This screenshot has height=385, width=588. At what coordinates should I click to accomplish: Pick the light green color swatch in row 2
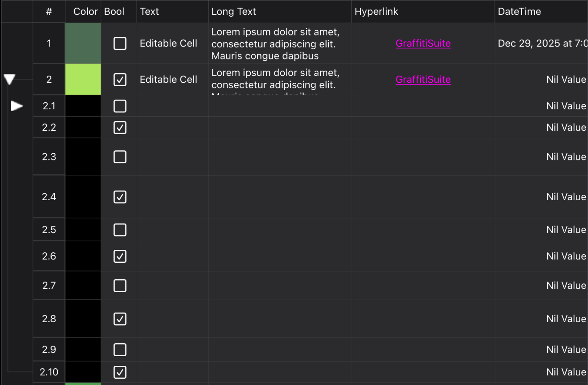[83, 79]
